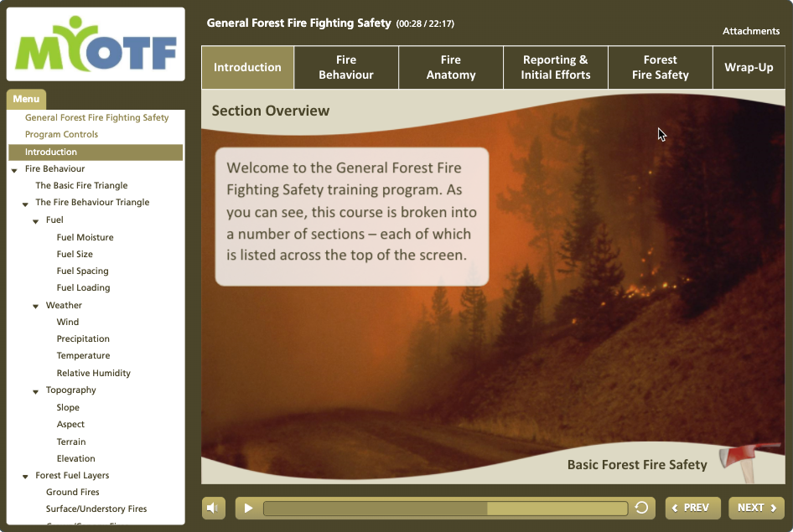Viewport: 793px width, 532px height.
Task: Click the red axe icon
Action: click(748, 462)
